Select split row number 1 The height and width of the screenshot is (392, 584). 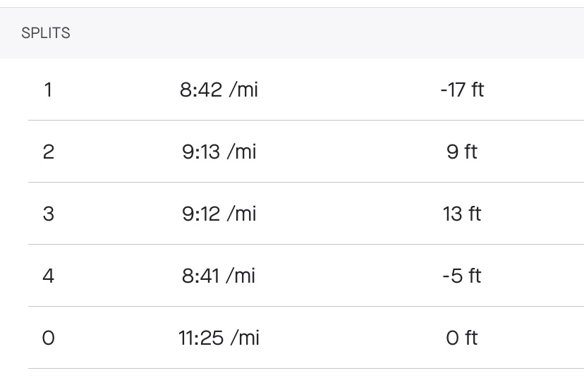point(48,90)
